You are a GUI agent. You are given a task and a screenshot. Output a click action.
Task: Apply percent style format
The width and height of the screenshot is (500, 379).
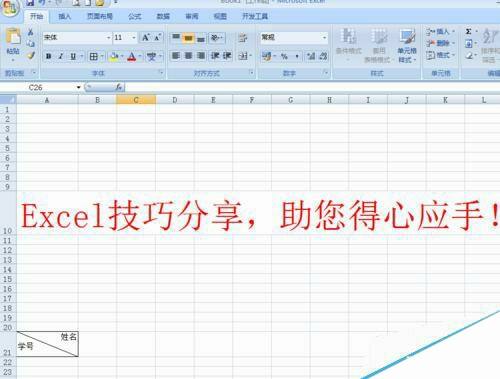point(284,57)
